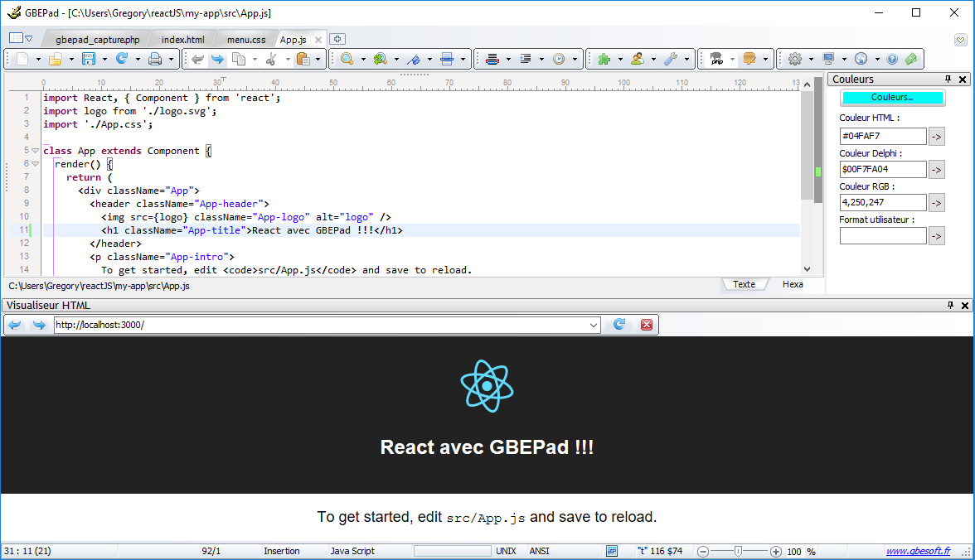Image resolution: width=975 pixels, height=560 pixels.
Task: Click the go-to-line scanner icon
Action: (446, 59)
